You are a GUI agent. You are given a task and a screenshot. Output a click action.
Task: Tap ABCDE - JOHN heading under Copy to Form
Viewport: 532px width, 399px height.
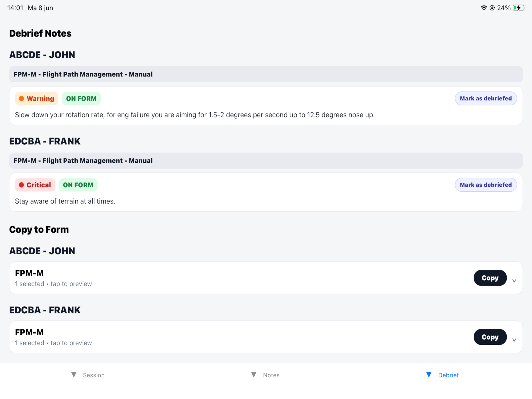42,251
